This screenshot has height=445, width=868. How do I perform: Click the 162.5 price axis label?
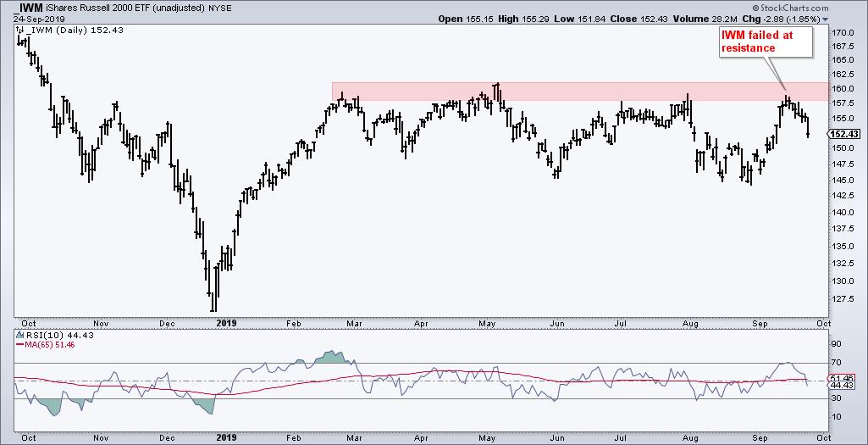845,75
